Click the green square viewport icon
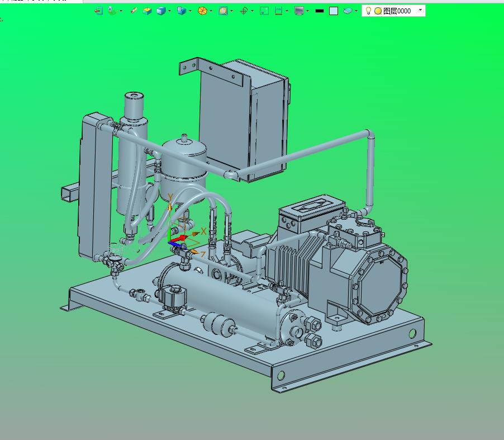This screenshot has width=504, height=440. click(264, 11)
